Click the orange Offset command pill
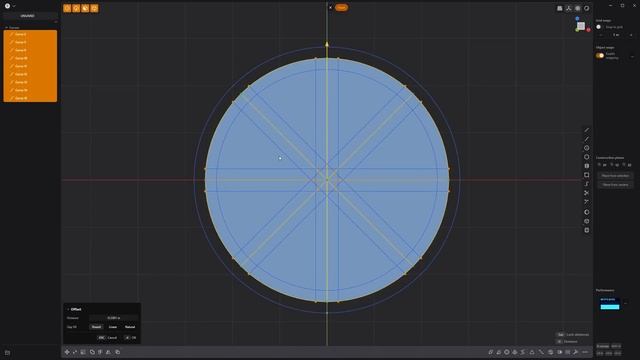Image resolution: width=640 pixels, height=360 pixels. pos(342,7)
